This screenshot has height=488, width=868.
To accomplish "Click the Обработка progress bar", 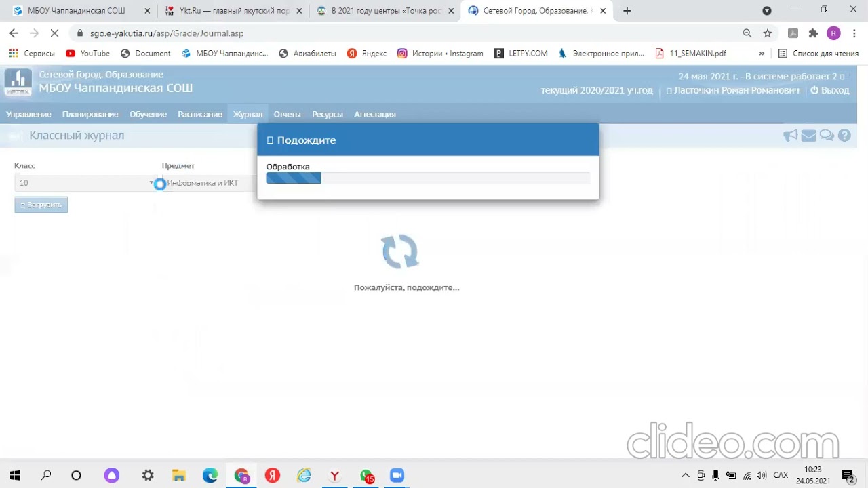I will (428, 178).
